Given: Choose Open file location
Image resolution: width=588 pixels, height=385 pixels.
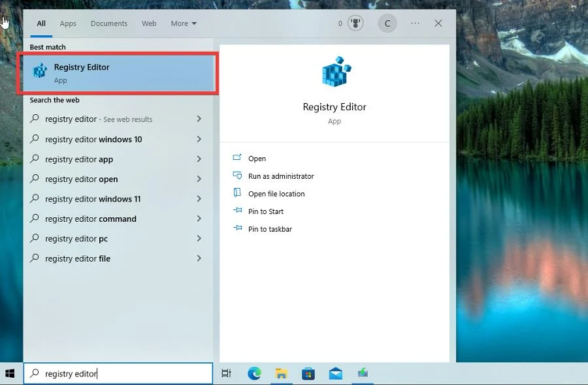Looking at the screenshot, I should (x=276, y=194).
